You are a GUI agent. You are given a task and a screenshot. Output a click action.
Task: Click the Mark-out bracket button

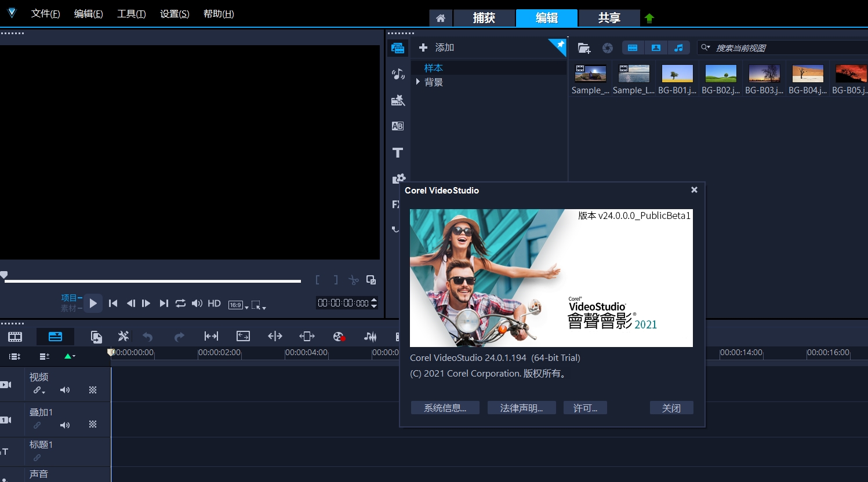[336, 280]
